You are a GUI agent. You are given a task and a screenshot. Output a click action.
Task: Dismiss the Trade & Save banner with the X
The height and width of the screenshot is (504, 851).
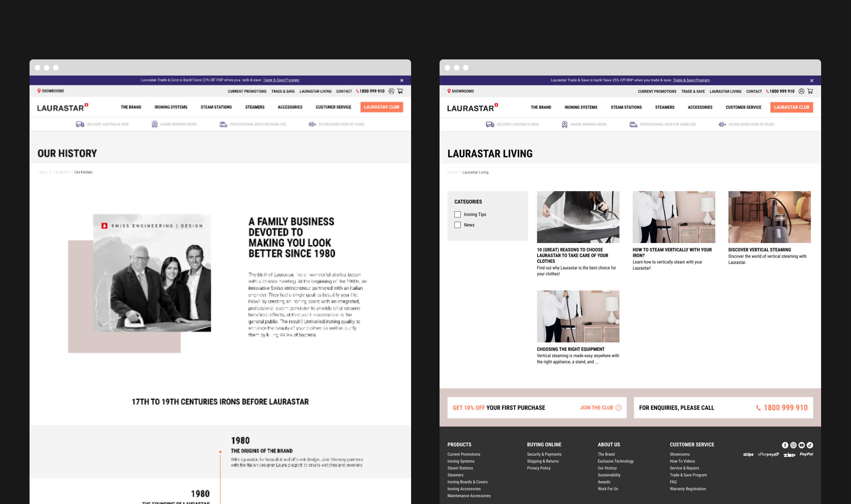[812, 81]
